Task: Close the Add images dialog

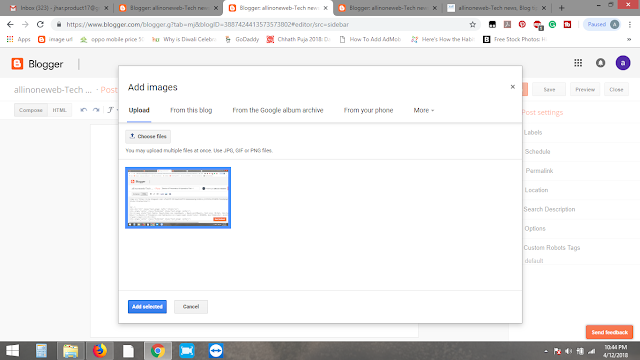Action: [513, 87]
